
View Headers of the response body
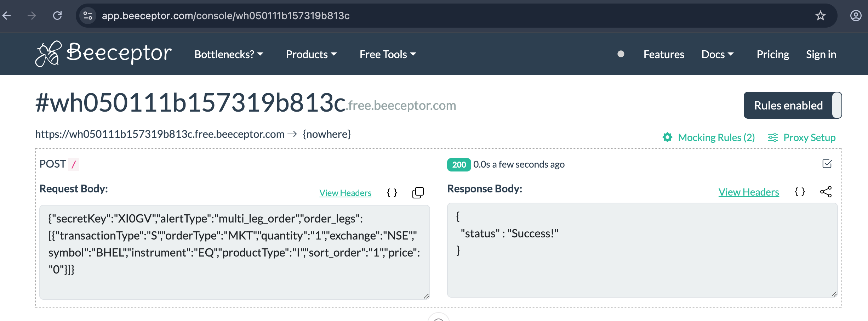click(x=749, y=192)
